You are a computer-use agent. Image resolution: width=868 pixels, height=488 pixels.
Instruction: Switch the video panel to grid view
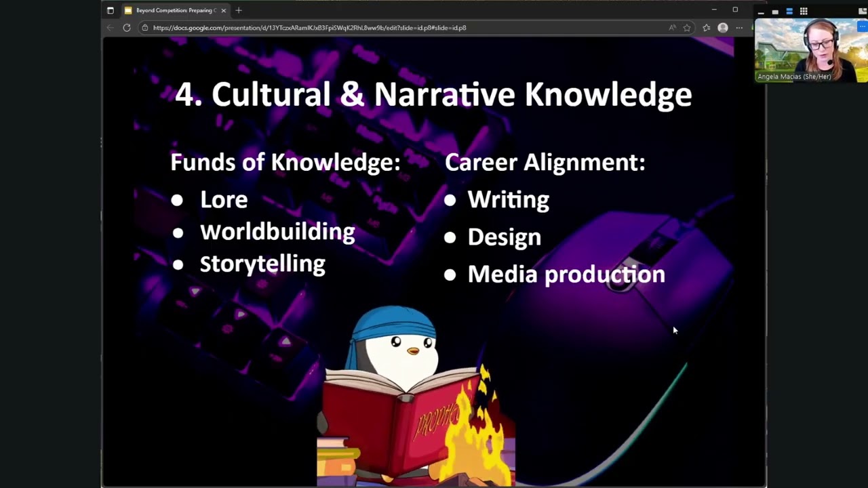tap(804, 12)
